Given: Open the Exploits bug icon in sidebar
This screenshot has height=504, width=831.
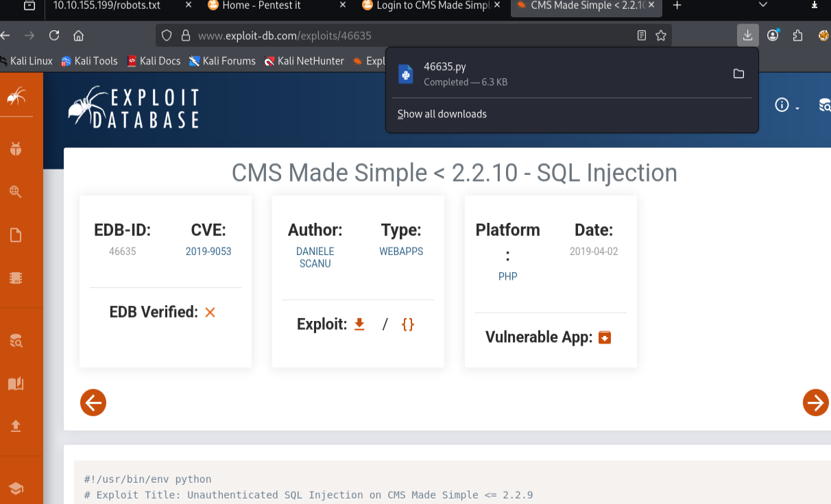Looking at the screenshot, I should coord(16,149).
